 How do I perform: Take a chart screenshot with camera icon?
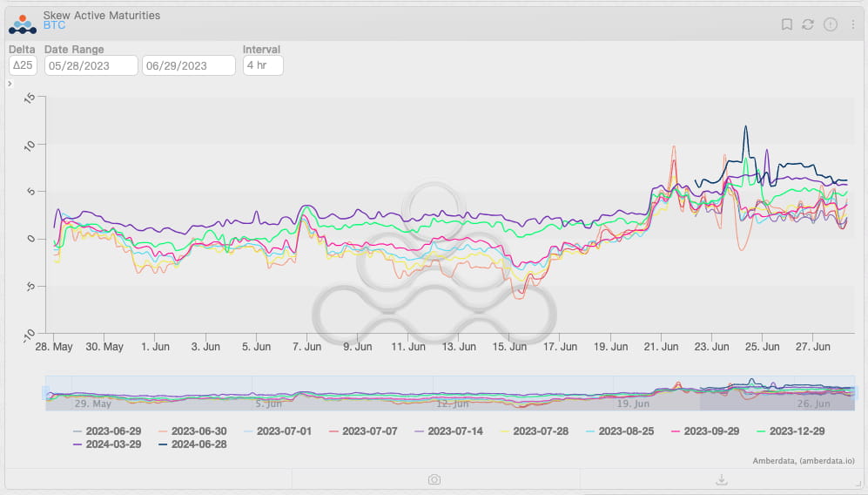(x=434, y=479)
